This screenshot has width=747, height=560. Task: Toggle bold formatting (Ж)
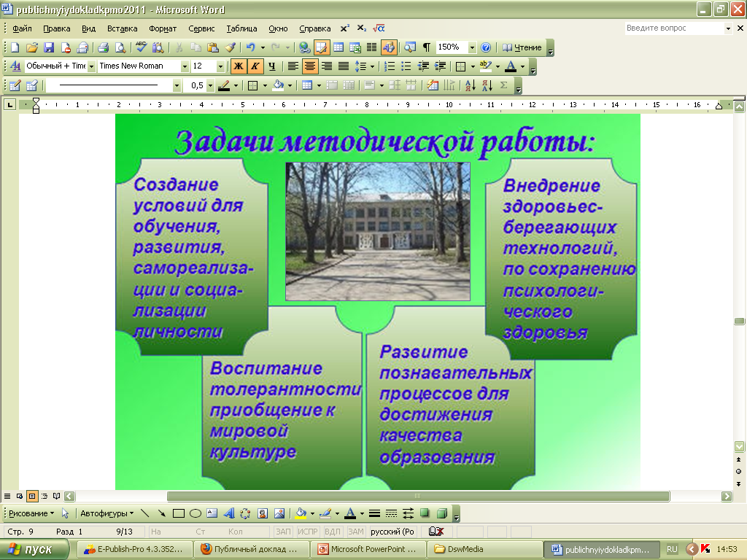(239, 66)
